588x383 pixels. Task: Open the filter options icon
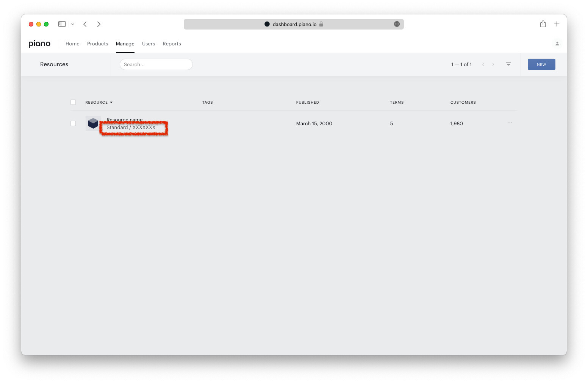tap(508, 64)
